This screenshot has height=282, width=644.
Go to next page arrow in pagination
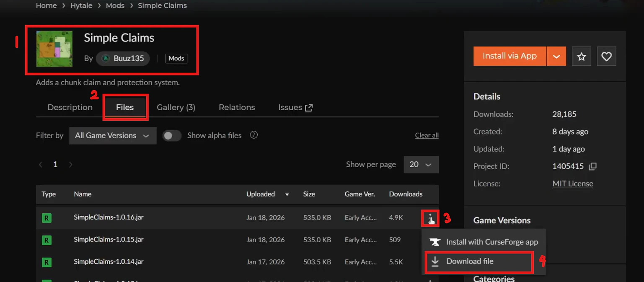coord(70,165)
